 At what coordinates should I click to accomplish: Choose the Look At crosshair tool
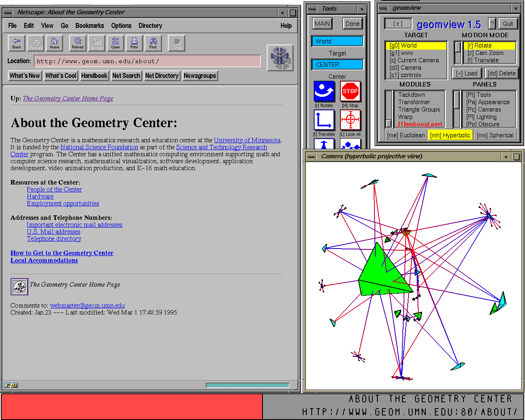click(350, 121)
